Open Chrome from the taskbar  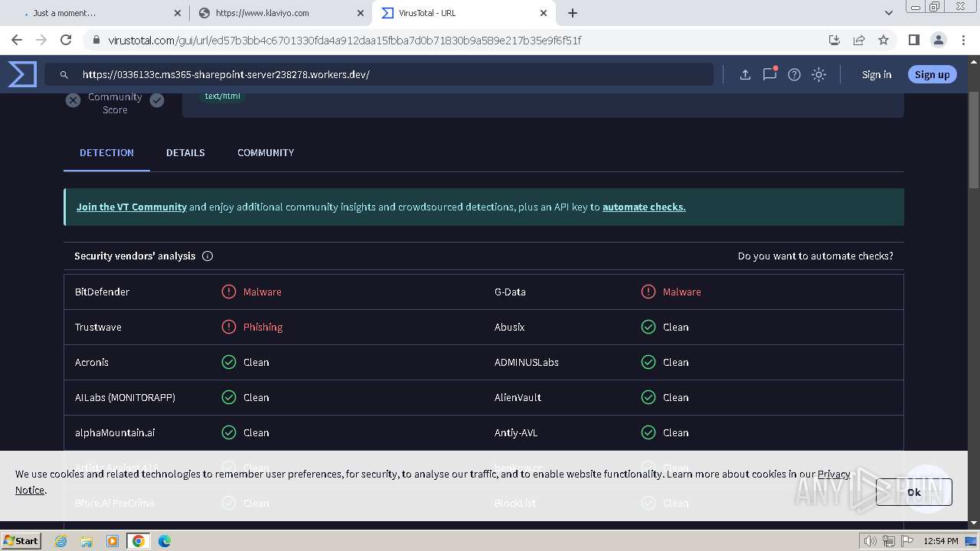pos(139,541)
